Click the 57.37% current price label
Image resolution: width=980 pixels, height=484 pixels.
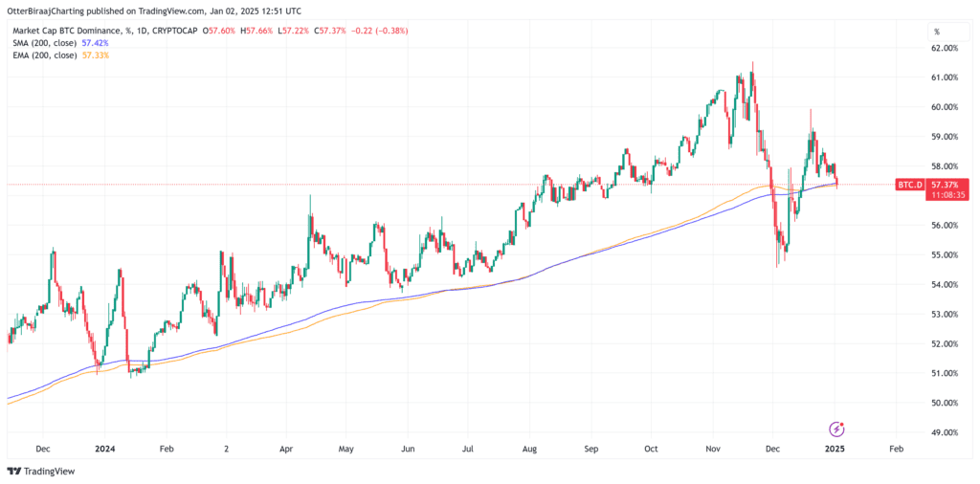[946, 183]
